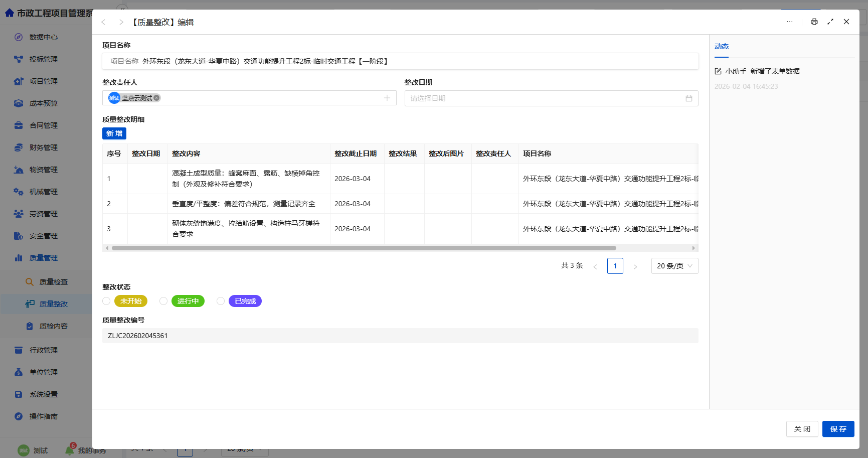Viewport: 868px width, 458px height.
Task: Select the 动态 tab on the right panel
Action: [722, 46]
